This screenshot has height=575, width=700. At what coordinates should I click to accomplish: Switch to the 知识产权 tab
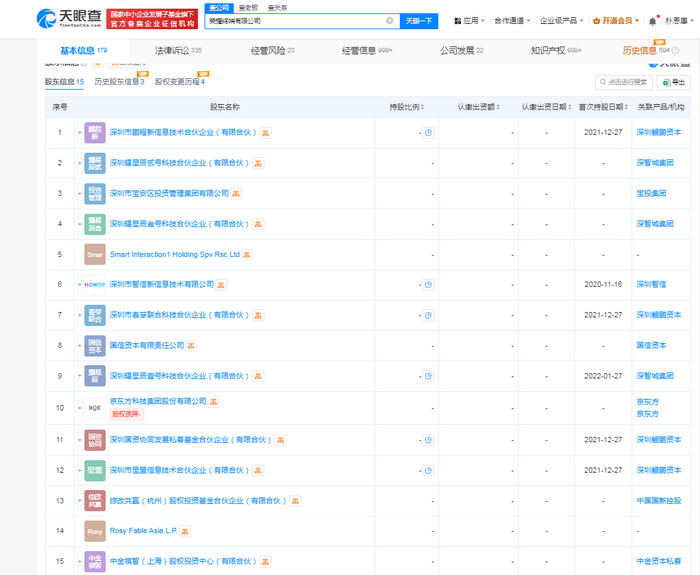(x=551, y=50)
